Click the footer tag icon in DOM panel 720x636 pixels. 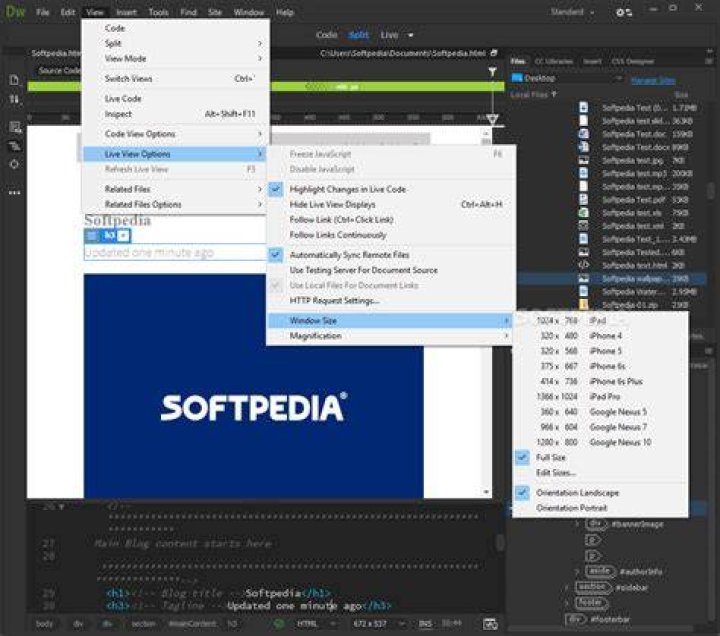tap(592, 602)
